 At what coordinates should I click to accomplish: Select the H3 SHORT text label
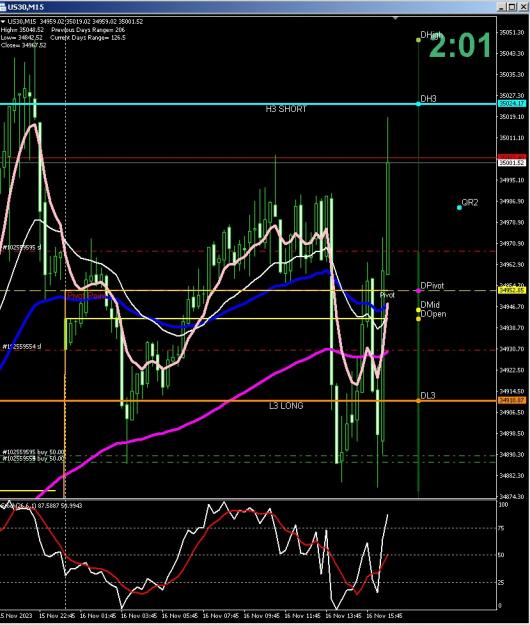pyautogui.click(x=286, y=109)
